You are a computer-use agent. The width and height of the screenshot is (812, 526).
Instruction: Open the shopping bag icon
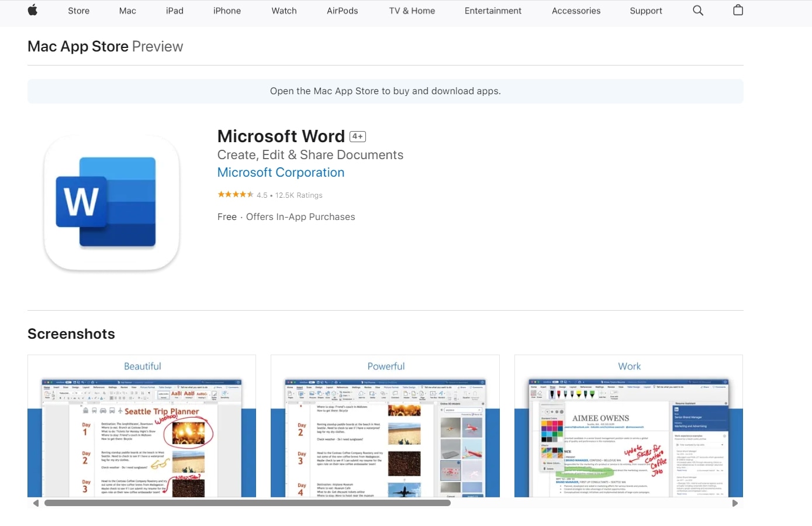tap(738, 10)
